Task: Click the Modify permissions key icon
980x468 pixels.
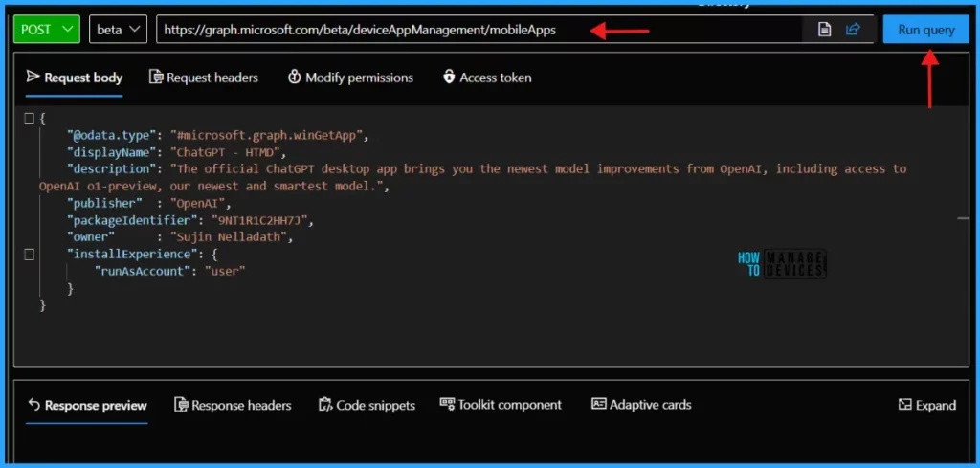Action: [295, 77]
